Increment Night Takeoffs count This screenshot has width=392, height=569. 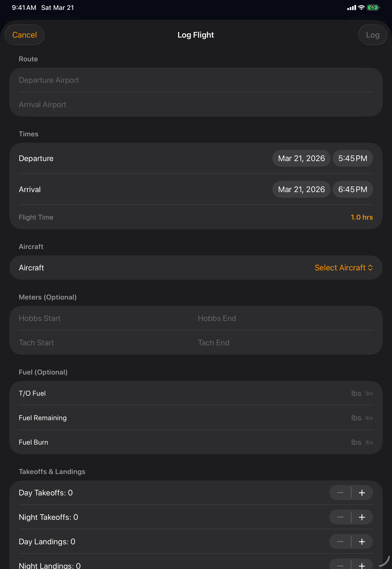click(x=362, y=517)
